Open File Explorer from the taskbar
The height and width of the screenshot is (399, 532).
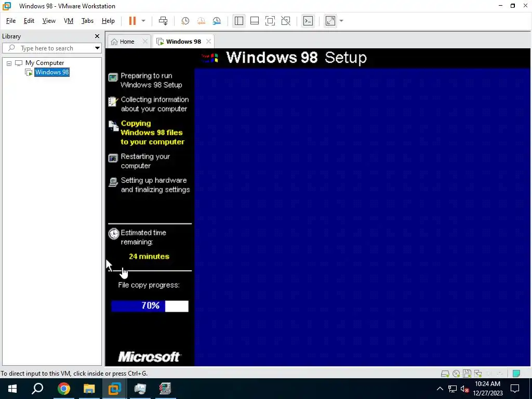(89, 389)
